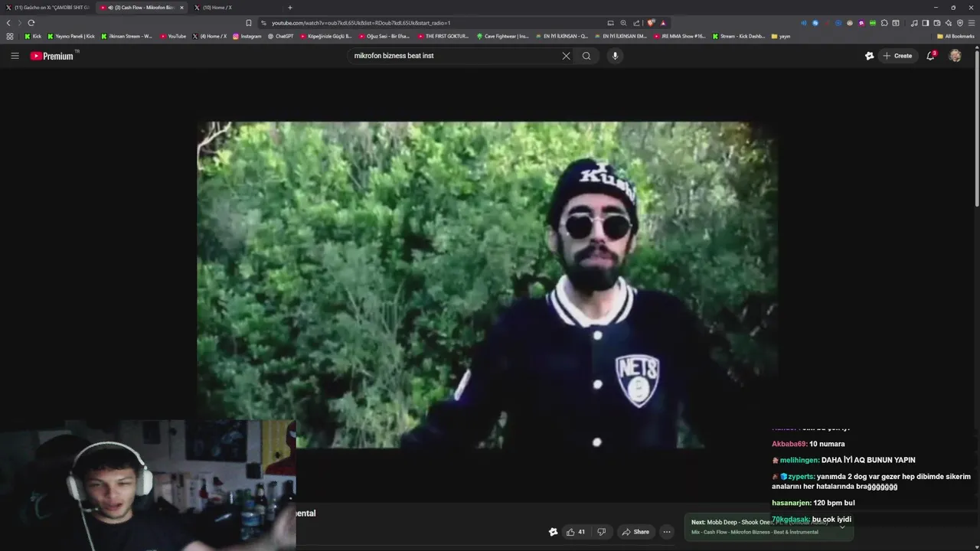Bookmark this page icon
This screenshot has width=980, height=551.
click(248, 23)
